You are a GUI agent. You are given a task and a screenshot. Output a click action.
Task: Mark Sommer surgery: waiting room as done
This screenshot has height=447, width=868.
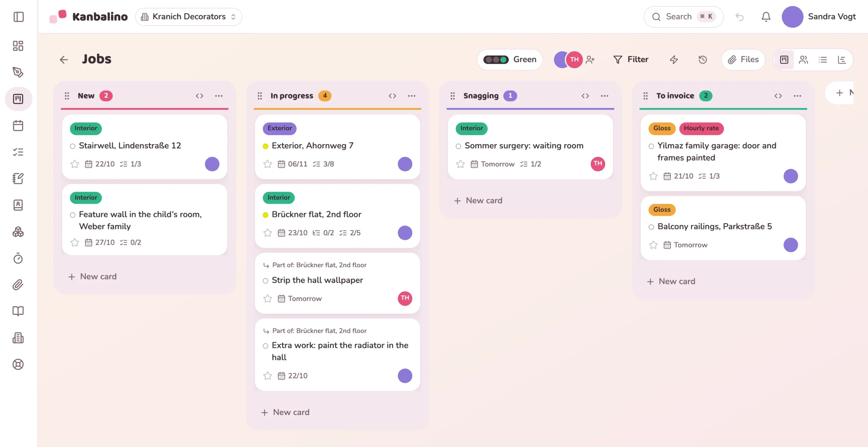coord(458,146)
